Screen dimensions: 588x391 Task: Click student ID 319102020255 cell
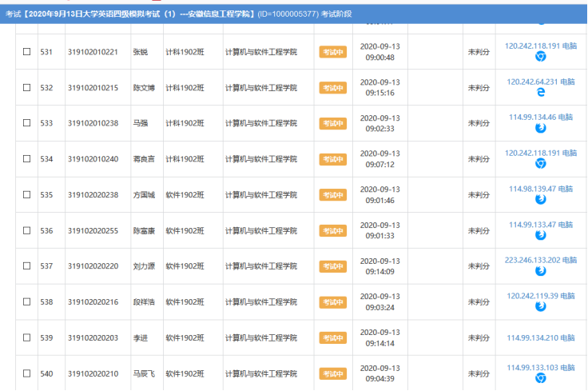(x=93, y=231)
